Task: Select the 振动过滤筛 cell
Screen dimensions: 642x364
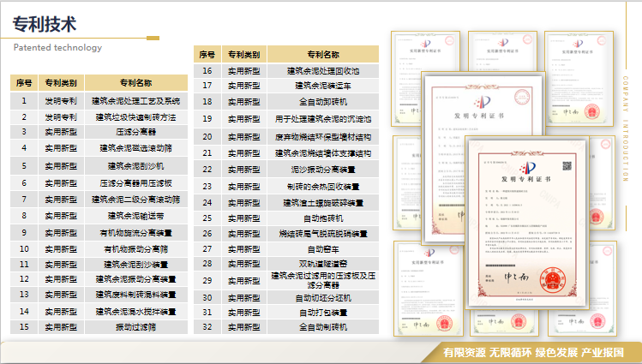Action: tap(136, 327)
